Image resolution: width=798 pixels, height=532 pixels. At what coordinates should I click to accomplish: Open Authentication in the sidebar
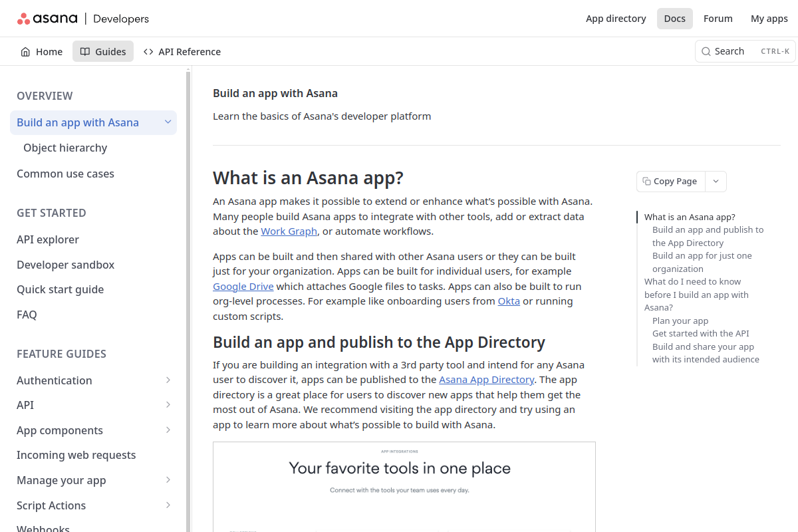coord(55,380)
